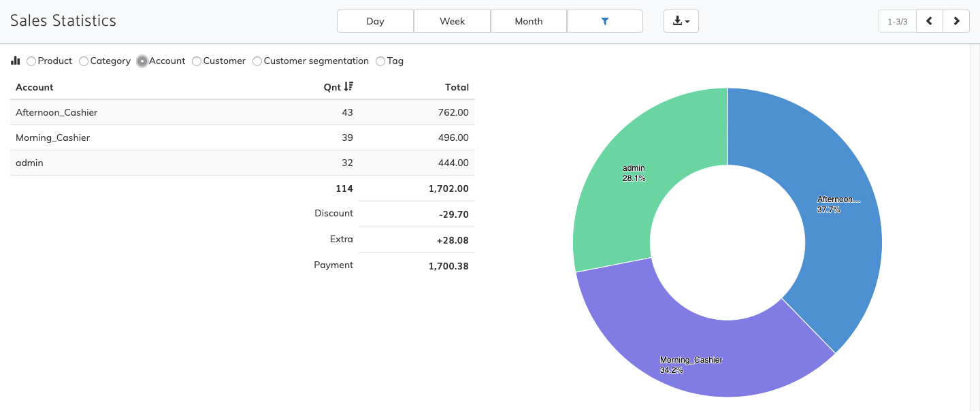Select the Customer radio button
The width and height of the screenshot is (980, 411).
197,61
